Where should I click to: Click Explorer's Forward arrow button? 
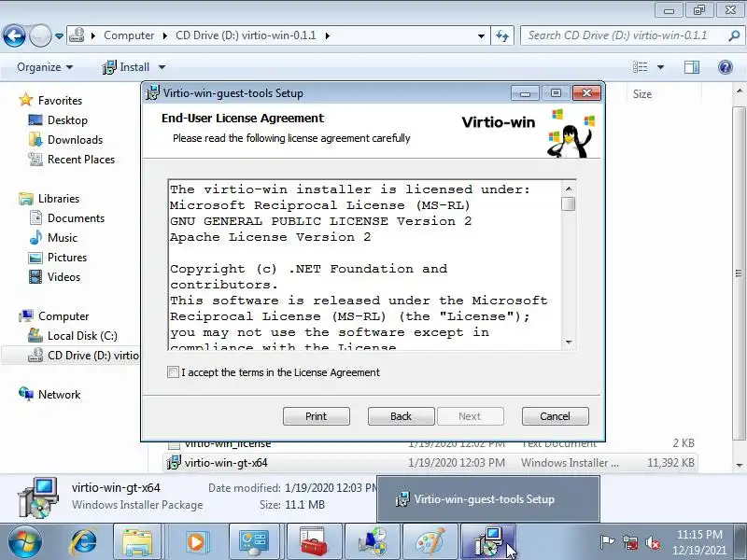(40, 35)
